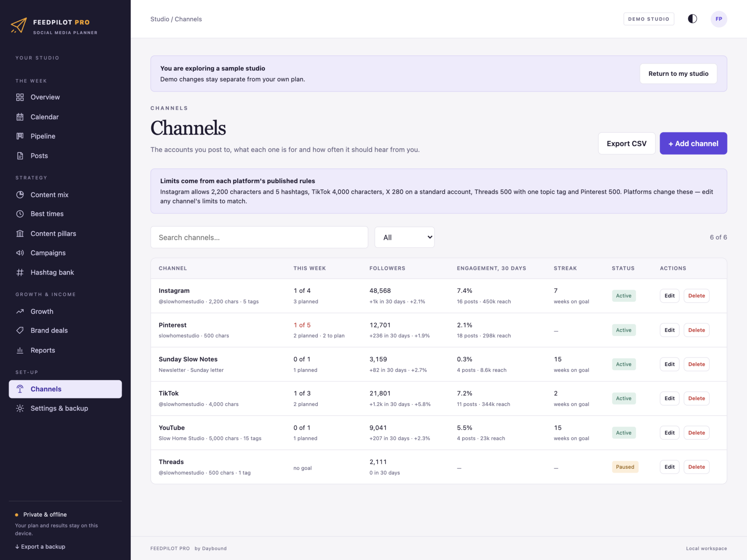
Task: Click the Streak column header
Action: pos(565,268)
